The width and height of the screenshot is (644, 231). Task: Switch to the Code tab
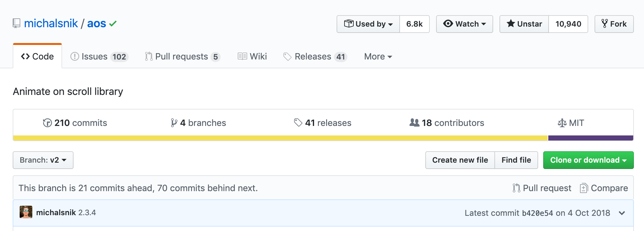point(37,56)
